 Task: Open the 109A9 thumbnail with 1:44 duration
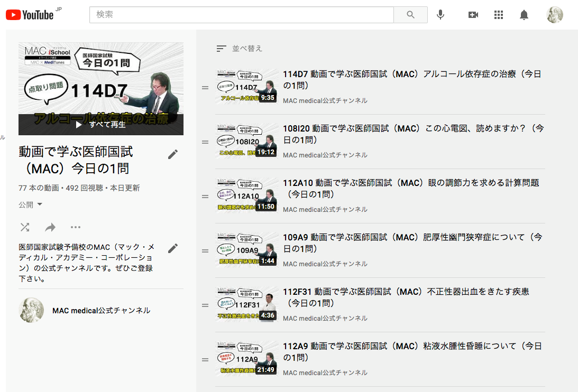tap(246, 250)
